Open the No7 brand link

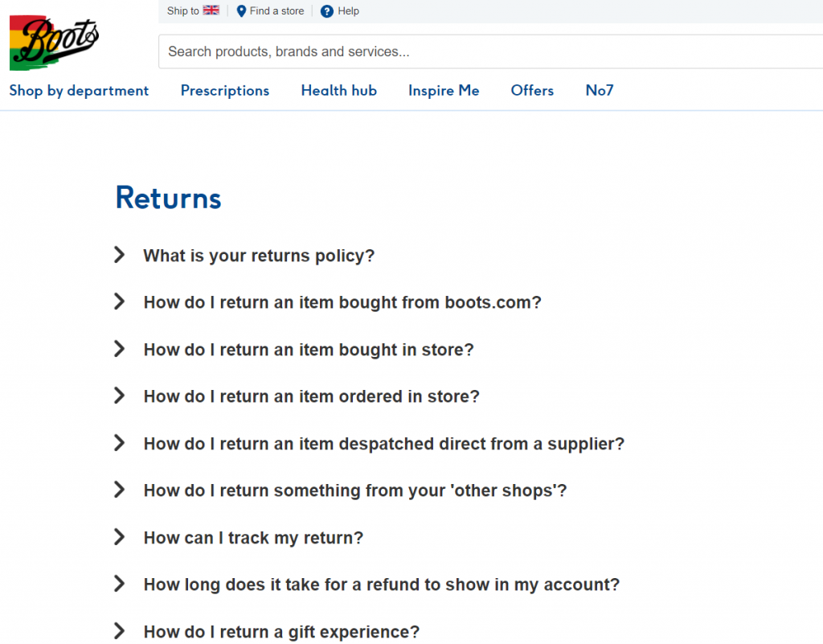pos(600,91)
